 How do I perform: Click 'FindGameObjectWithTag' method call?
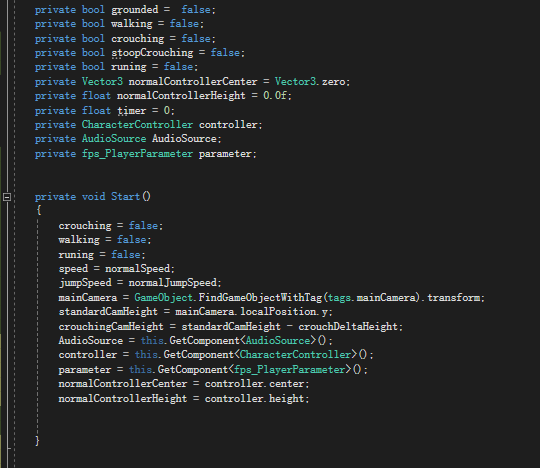coord(260,298)
